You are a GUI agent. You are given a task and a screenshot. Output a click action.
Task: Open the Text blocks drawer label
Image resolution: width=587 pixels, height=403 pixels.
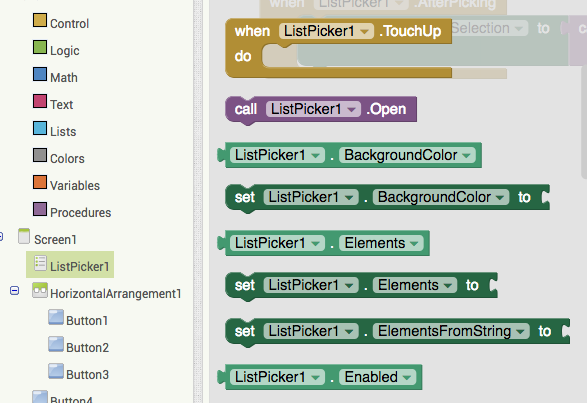click(x=61, y=104)
